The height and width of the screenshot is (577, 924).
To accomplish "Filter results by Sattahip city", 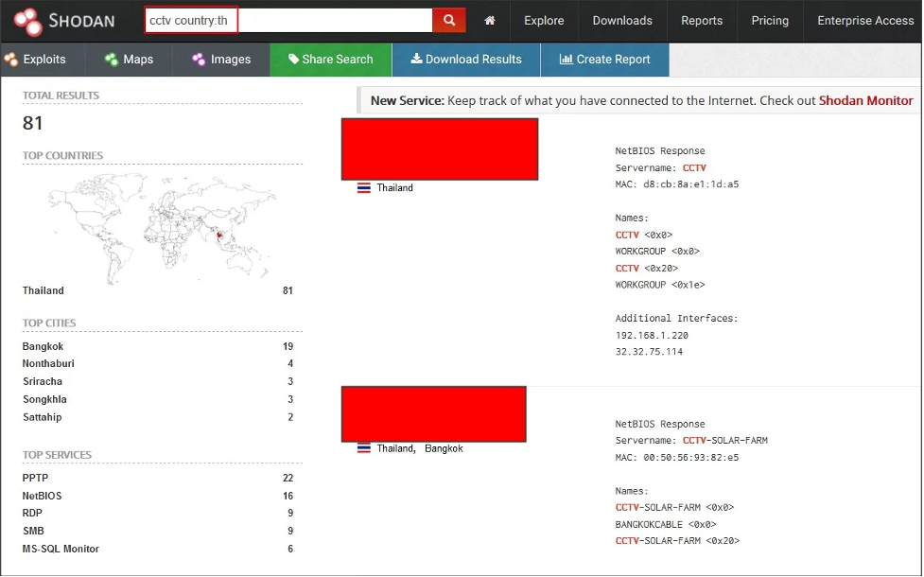I will pos(42,417).
